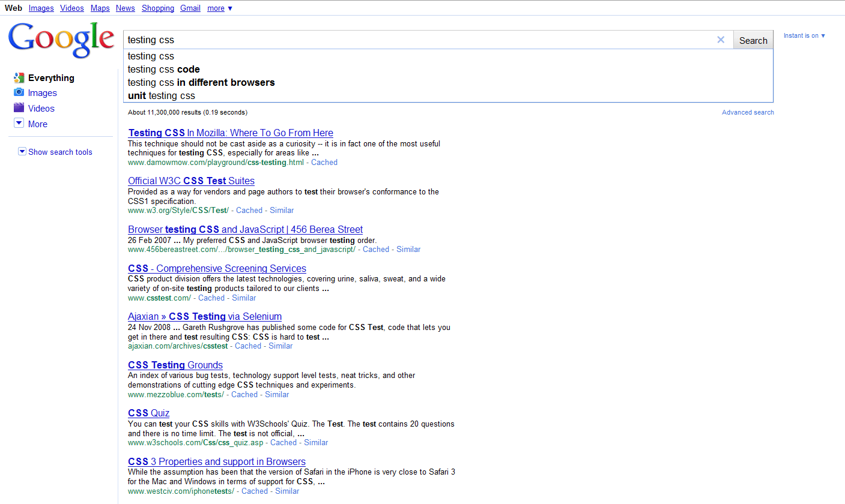Open 'Instant is on' dropdown
The height and width of the screenshot is (504, 845).
point(804,35)
